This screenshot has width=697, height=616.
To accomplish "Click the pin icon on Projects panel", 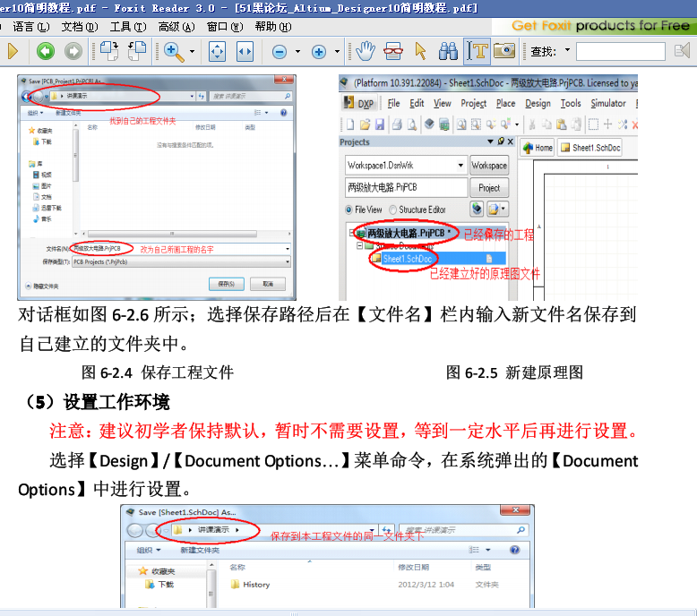I will 501,141.
